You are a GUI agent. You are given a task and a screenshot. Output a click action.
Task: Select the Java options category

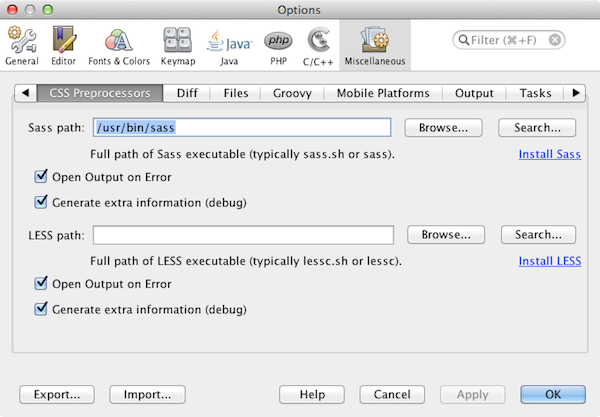pyautogui.click(x=228, y=46)
